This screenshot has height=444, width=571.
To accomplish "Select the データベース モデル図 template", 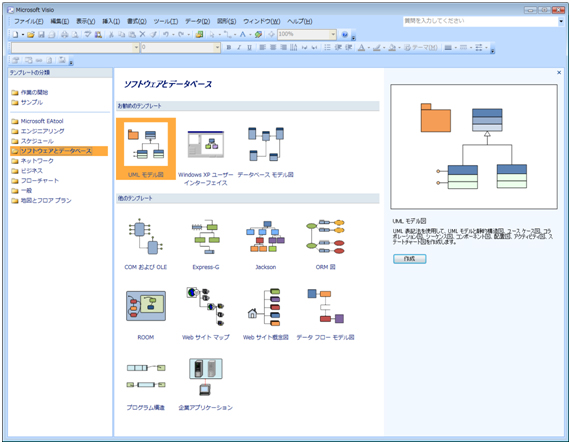I will (265, 152).
